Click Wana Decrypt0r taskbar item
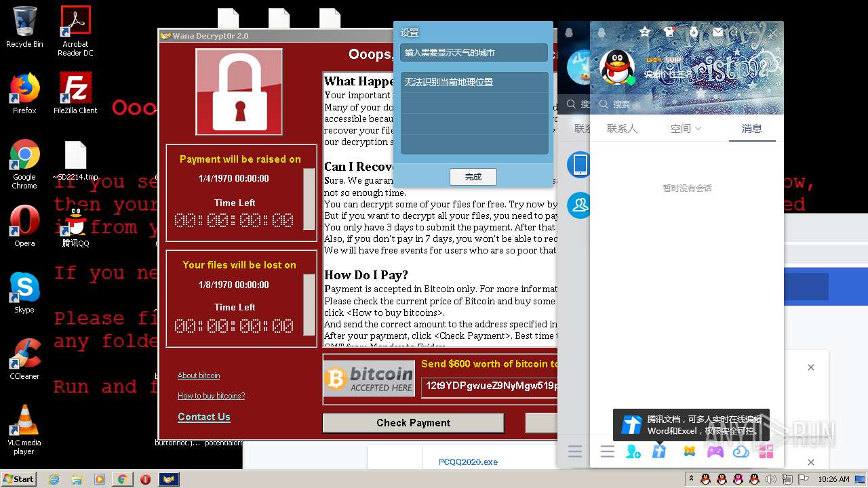 169,479
